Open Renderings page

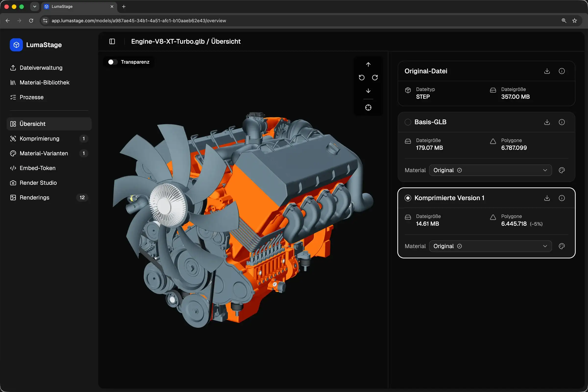(x=49, y=197)
